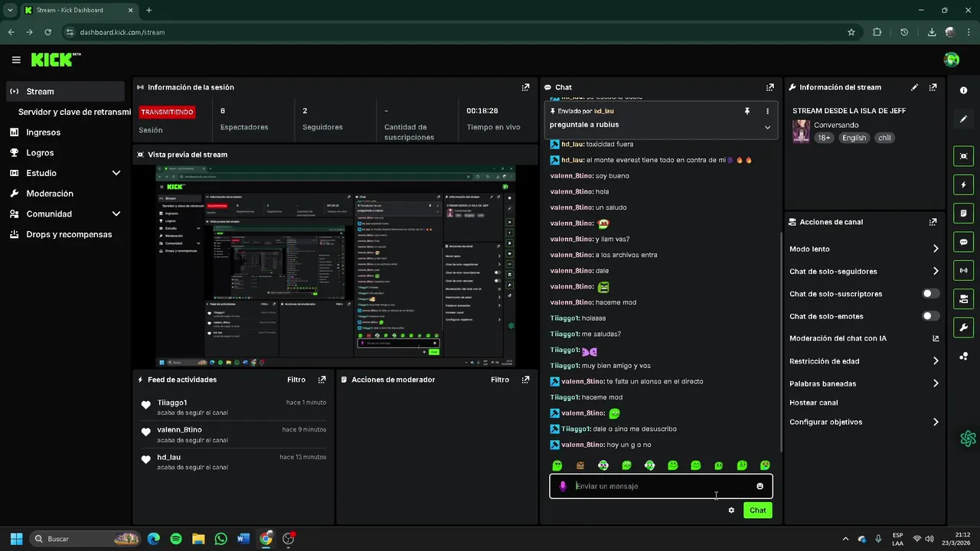Edit stream info with the pencil icon
Viewport: 980px width, 551px height.
pos(914,87)
